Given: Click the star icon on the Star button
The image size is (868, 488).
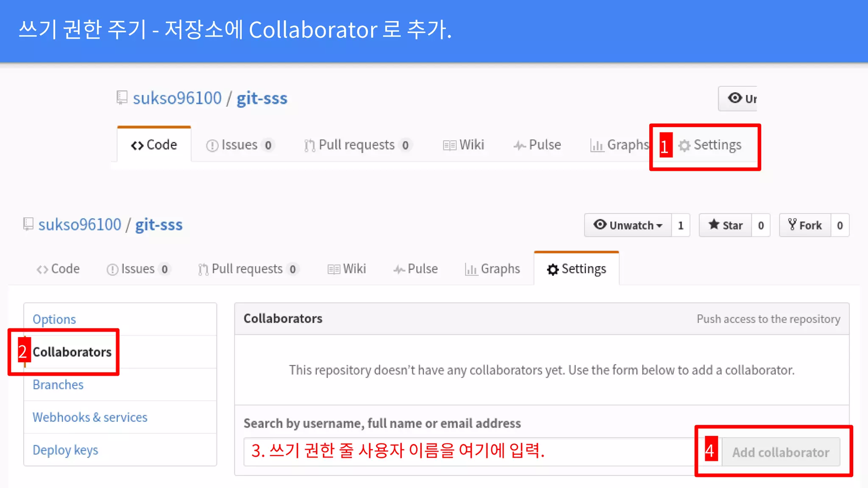Looking at the screenshot, I should pyautogui.click(x=714, y=225).
